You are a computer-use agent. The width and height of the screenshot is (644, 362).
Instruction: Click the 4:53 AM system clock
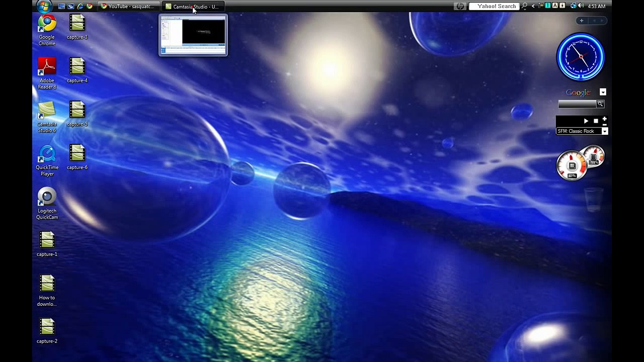tap(596, 6)
